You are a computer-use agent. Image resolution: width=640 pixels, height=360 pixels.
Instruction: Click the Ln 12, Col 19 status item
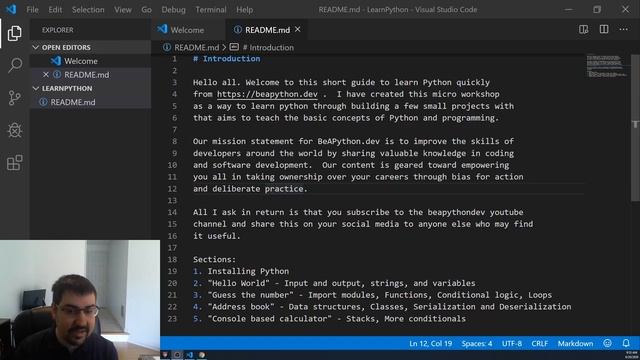[431, 343]
